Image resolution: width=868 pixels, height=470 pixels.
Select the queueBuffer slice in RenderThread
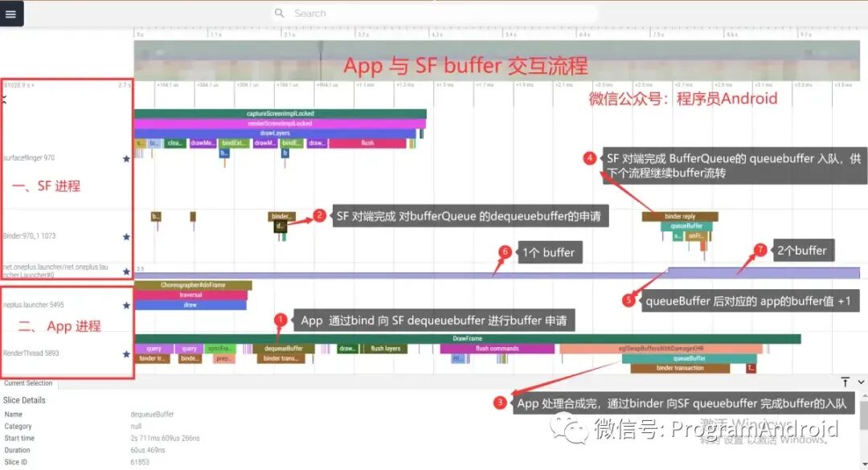tap(690, 359)
